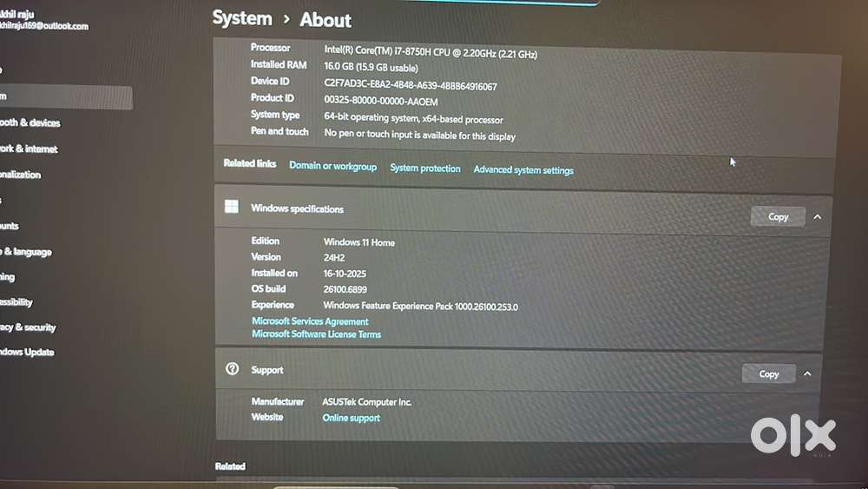Screen dimensions: 868x489
Task: Collapse the Support section chevron
Action: [807, 373]
